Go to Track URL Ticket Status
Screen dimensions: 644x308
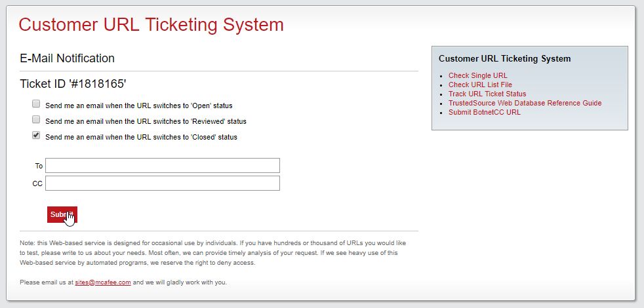click(487, 94)
